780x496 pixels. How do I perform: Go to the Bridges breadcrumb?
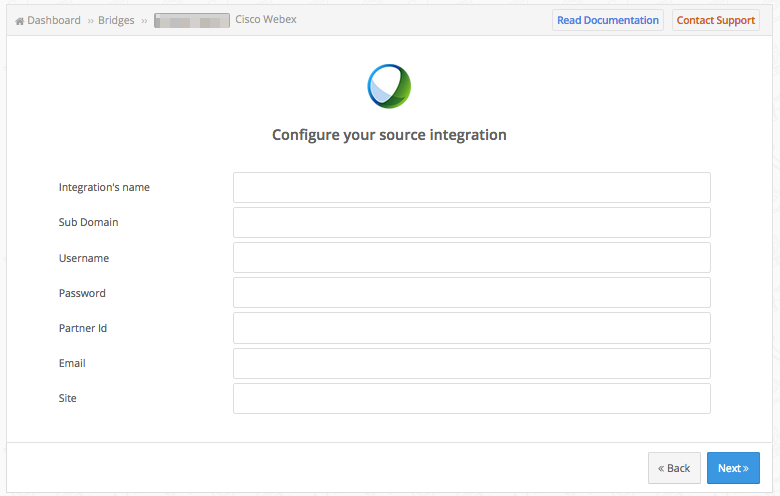click(x=116, y=20)
